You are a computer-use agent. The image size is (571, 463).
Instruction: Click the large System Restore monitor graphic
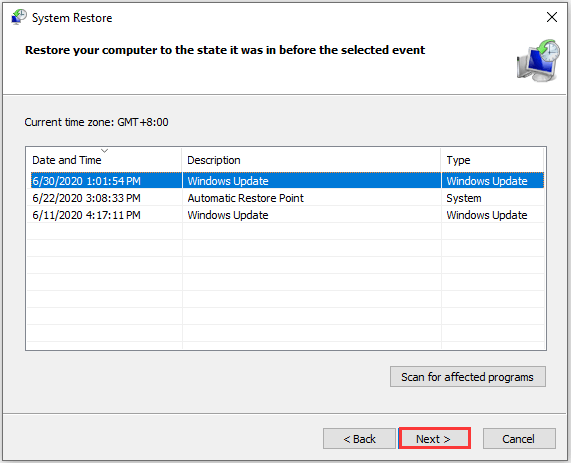pyautogui.click(x=538, y=60)
